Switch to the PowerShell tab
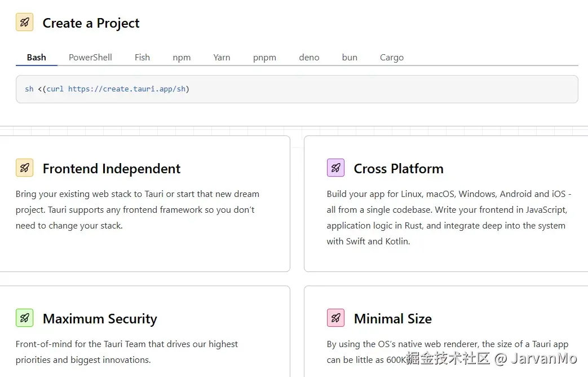588x377 pixels. click(90, 57)
